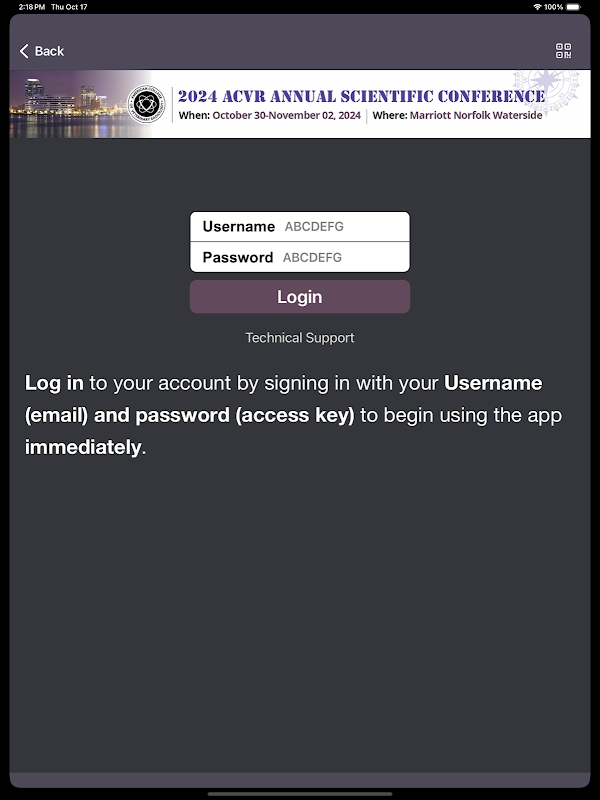The height and width of the screenshot is (800, 600).
Task: Click the ACVR circular logo in banner
Action: 146,104
